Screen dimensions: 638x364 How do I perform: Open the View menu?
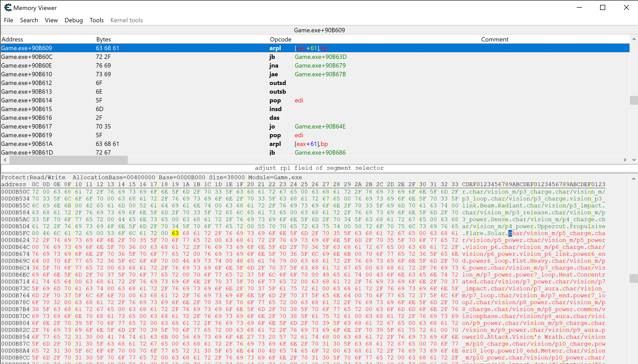(x=51, y=20)
